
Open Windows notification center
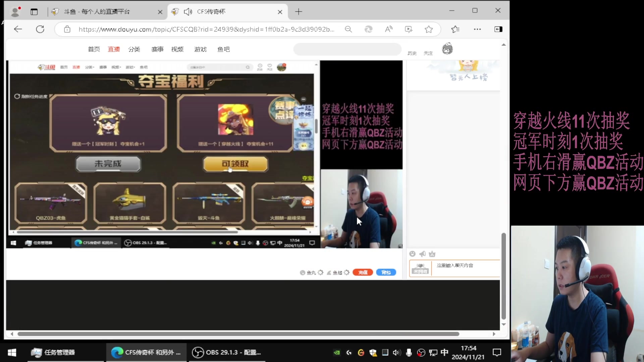pos(497,352)
